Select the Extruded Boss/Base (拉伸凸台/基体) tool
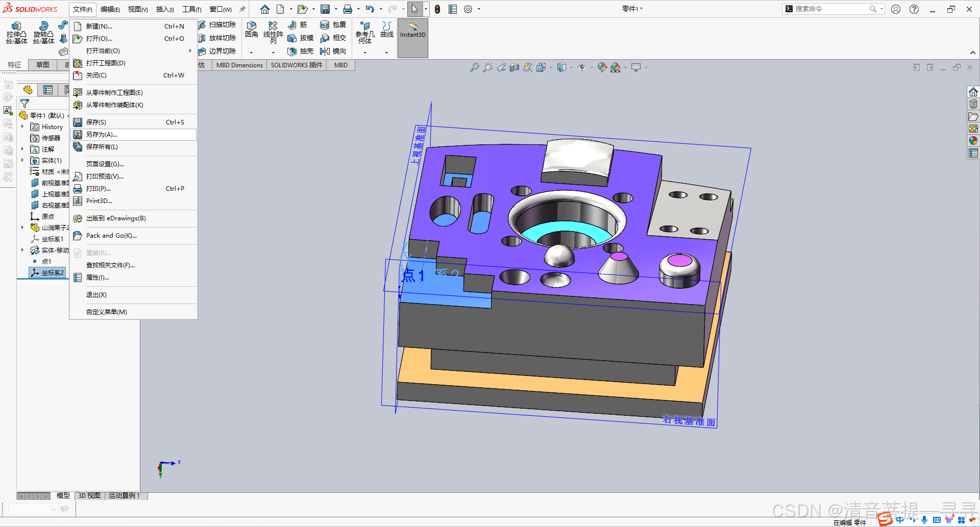The image size is (980, 527). [16, 33]
